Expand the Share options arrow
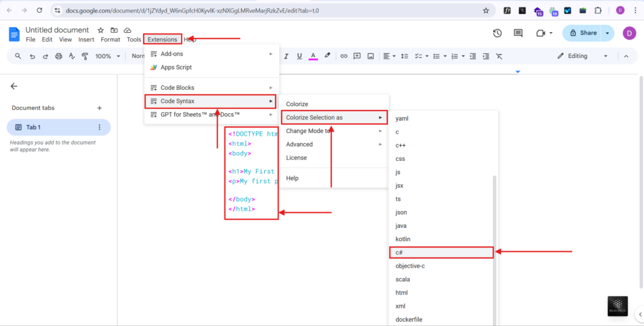This screenshot has width=644, height=326. point(607,33)
